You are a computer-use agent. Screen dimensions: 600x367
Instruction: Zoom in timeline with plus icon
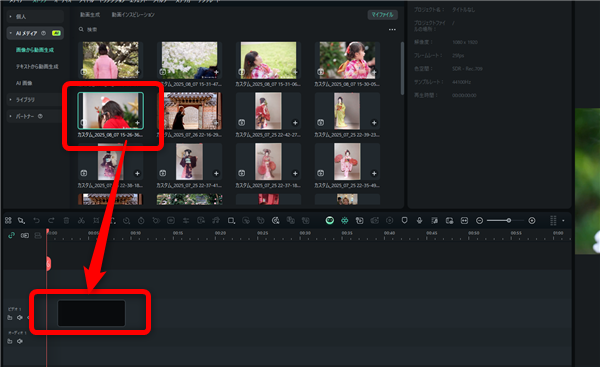[532, 220]
